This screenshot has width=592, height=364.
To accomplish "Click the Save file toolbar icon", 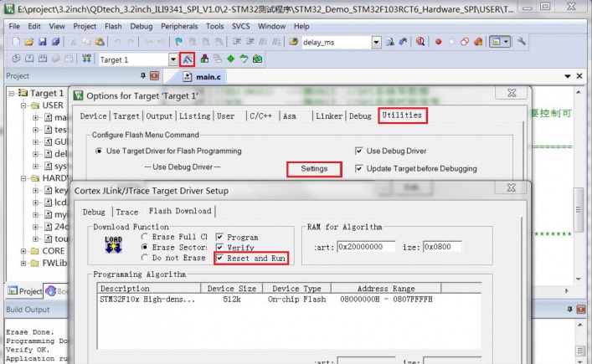I will point(42,42).
